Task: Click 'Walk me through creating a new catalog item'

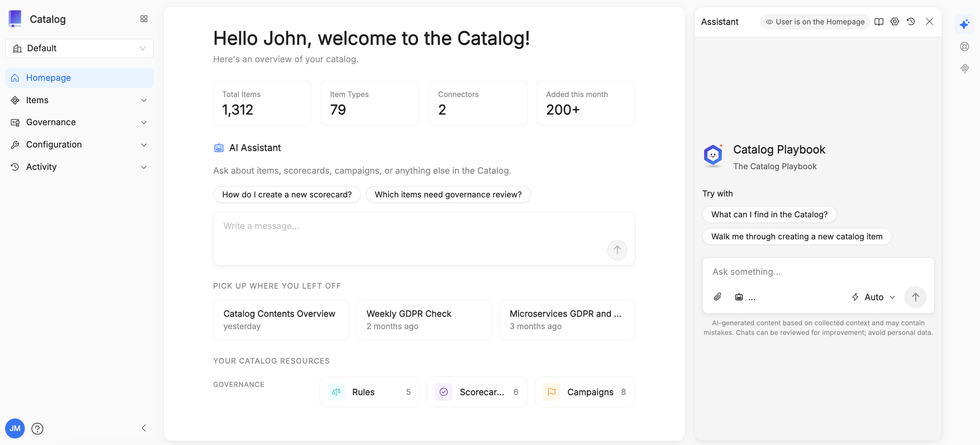Action: pos(797,237)
